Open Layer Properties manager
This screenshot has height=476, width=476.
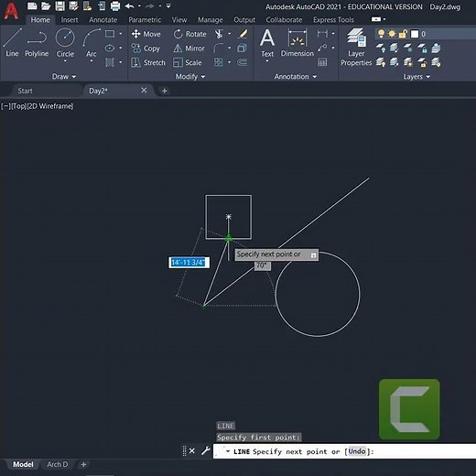356,48
